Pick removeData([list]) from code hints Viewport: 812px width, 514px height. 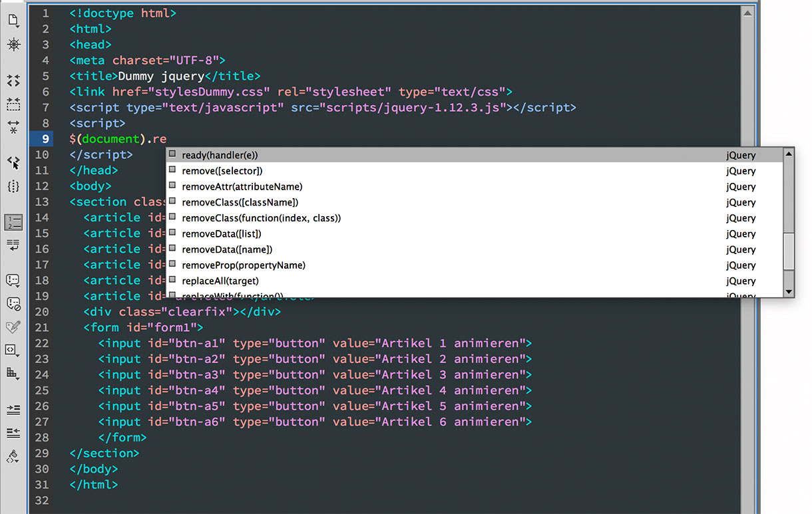click(x=474, y=234)
